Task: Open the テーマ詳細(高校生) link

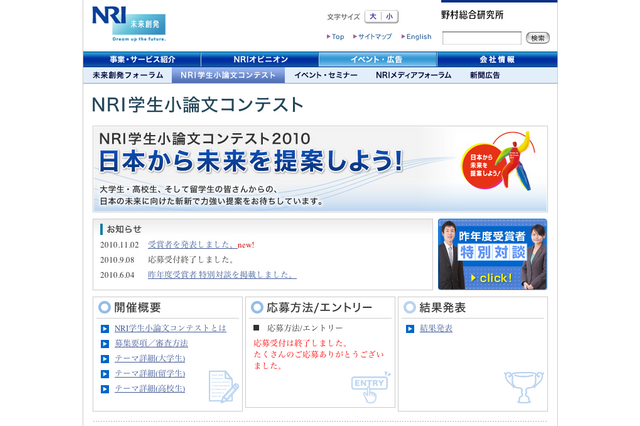Action: (150, 389)
